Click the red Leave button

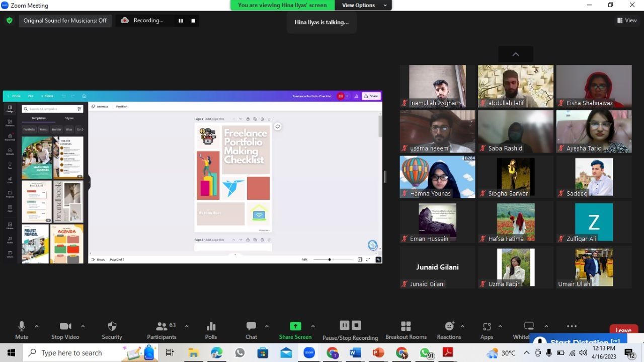coord(623,330)
